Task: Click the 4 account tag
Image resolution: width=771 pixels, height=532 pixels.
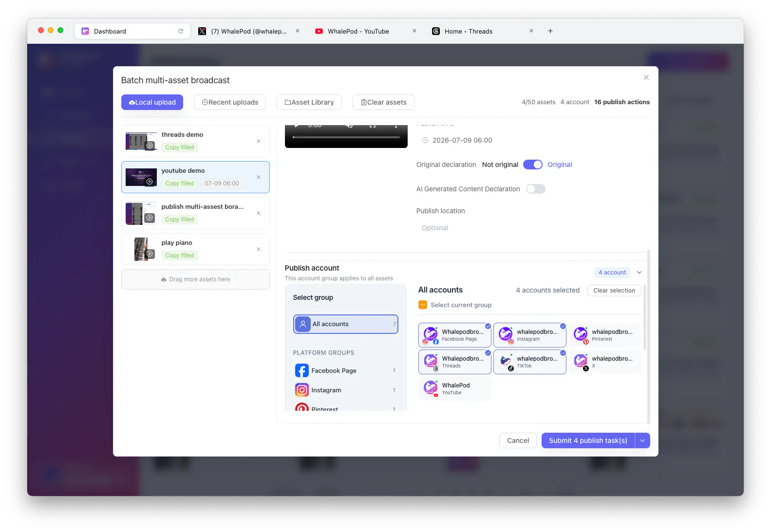Action: [612, 273]
